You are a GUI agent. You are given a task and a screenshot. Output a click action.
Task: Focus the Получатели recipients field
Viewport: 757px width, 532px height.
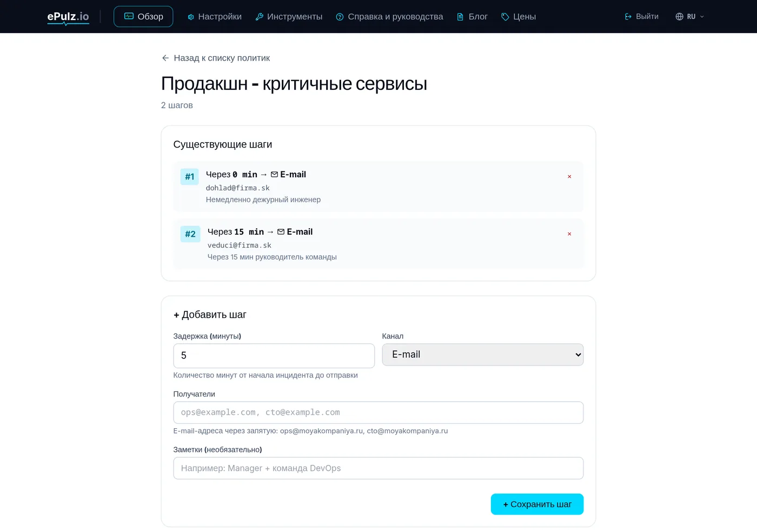click(x=378, y=413)
